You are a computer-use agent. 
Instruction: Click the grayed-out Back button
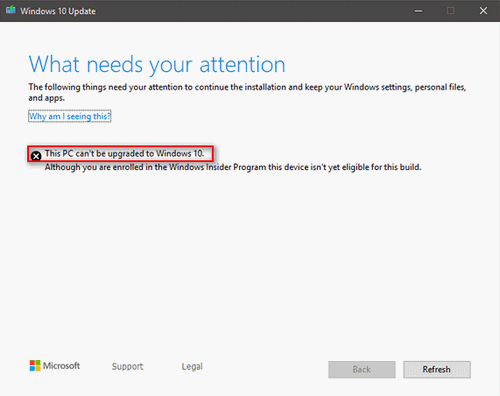tap(362, 369)
